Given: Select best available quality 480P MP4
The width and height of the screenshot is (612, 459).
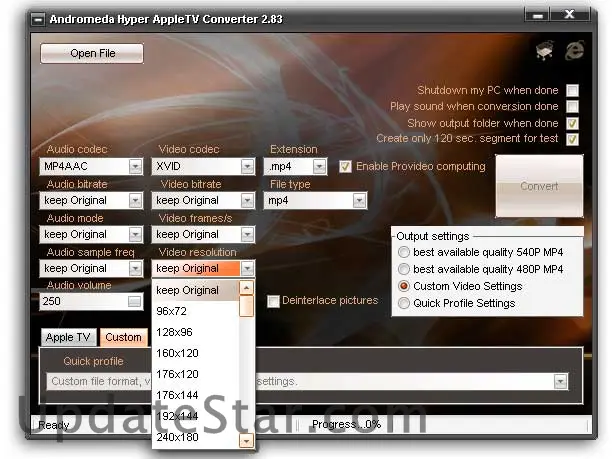Looking at the screenshot, I should (x=404, y=269).
